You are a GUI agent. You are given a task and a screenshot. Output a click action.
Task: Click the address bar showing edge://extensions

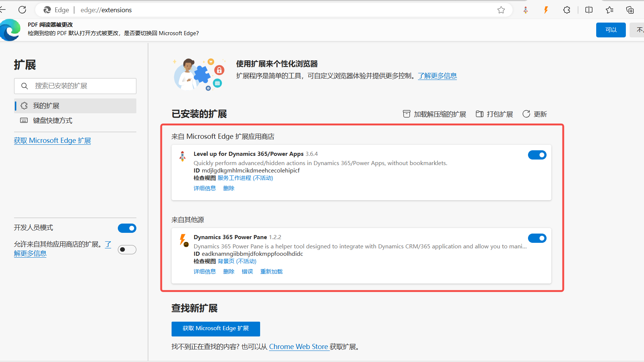coord(273,10)
